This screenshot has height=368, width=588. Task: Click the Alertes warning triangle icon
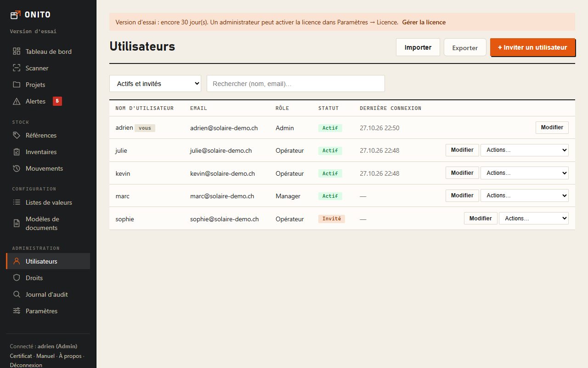17,101
